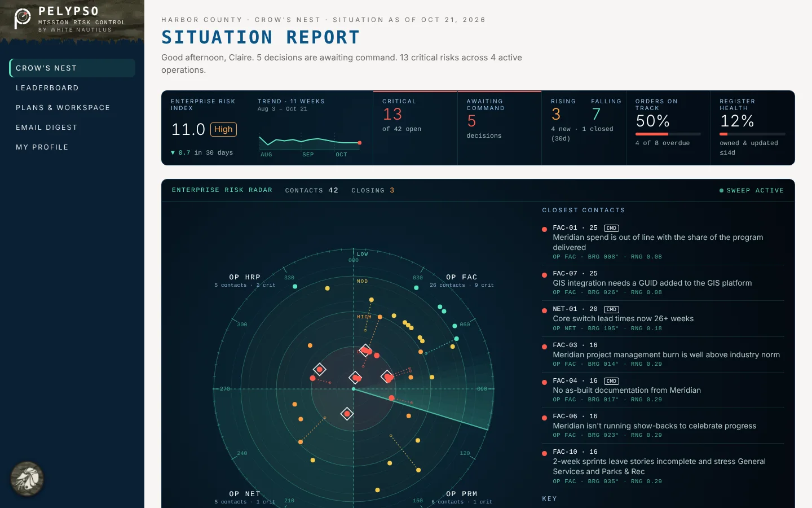Screen dimensions: 812x508
Task: Click the Closing 3 count on radar header
Action: (x=373, y=190)
